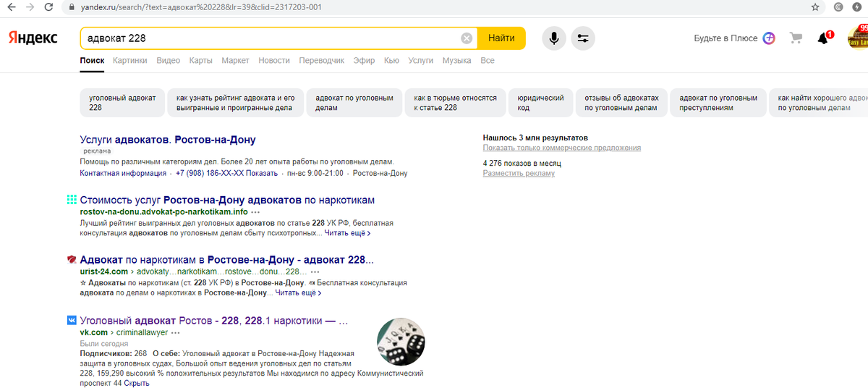Image resolution: width=868 pixels, height=388 pixels.
Task: Reload the page with refresh icon
Action: (x=48, y=7)
